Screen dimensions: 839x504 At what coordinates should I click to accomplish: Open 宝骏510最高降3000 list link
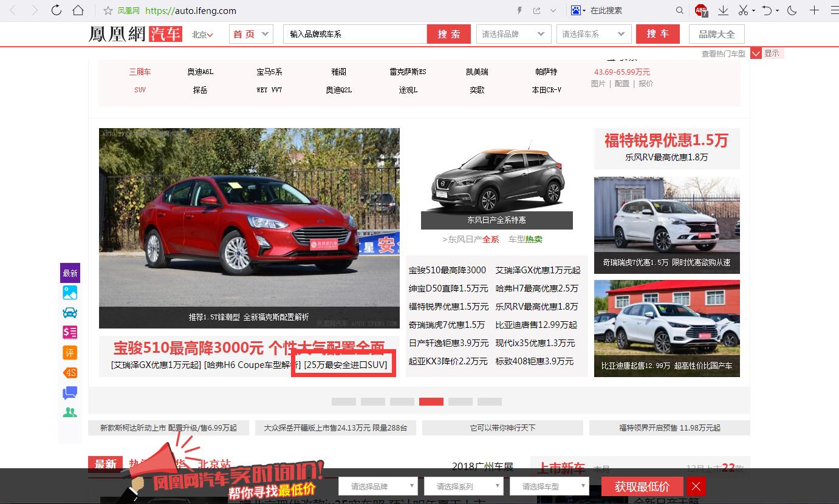[x=447, y=270]
